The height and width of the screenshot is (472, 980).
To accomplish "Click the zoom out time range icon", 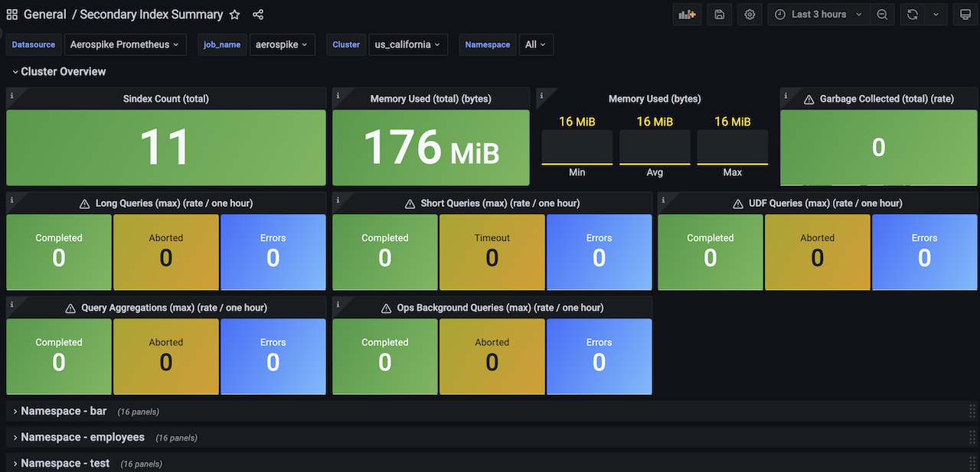I will pos(882,15).
